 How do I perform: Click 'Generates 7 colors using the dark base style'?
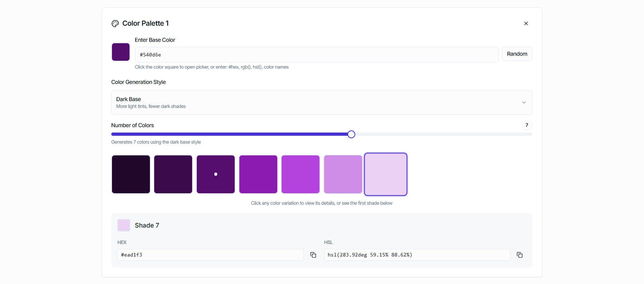156,142
